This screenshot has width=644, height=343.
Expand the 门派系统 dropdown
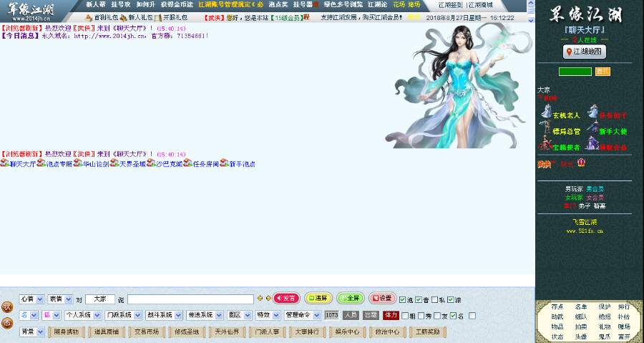[x=123, y=316]
